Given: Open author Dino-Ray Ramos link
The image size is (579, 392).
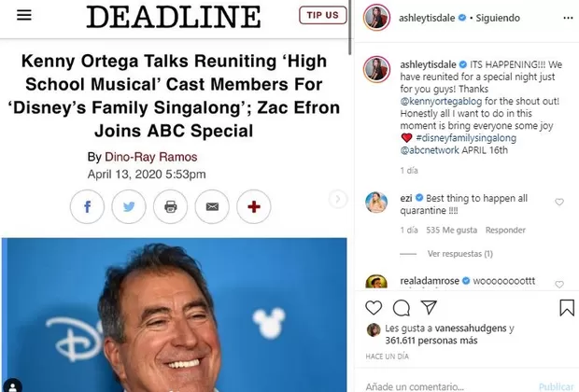Looking at the screenshot, I should coord(150,157).
